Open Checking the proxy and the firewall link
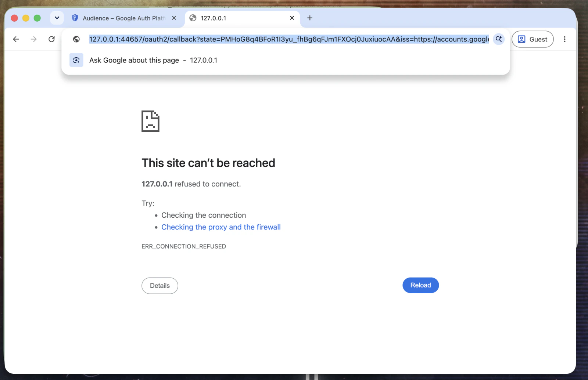Image resolution: width=588 pixels, height=380 pixels. pos(221,227)
